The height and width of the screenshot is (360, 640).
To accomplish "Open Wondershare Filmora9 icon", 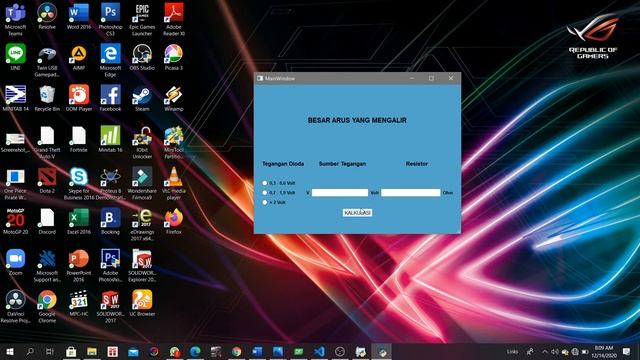I will coord(142,183).
